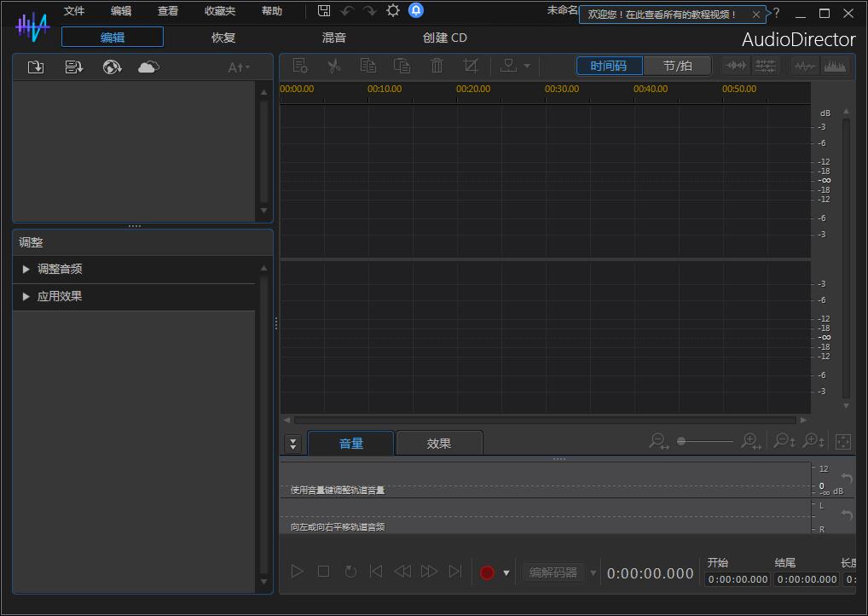
Task: Click the horizontal zoom slider handle
Action: (681, 441)
